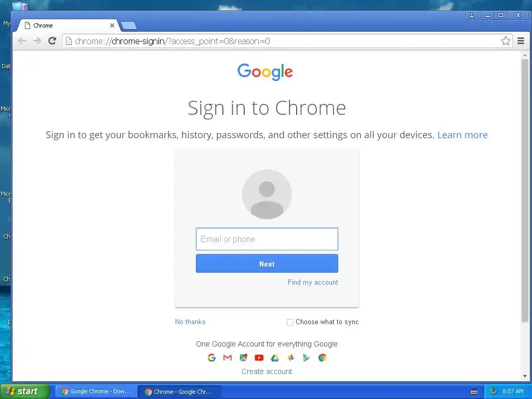Screen dimensions: 532x399
Task: Click One Google Account for everything Google text
Action: tap(267, 344)
